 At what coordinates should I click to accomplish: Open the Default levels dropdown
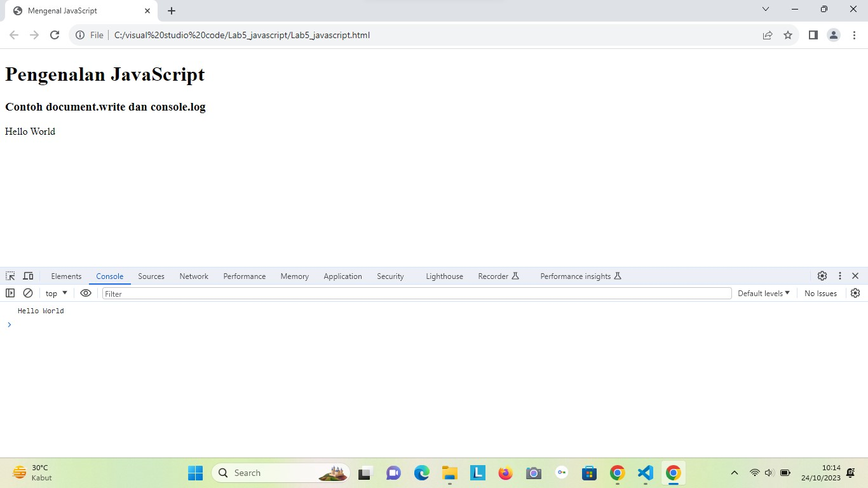point(763,293)
